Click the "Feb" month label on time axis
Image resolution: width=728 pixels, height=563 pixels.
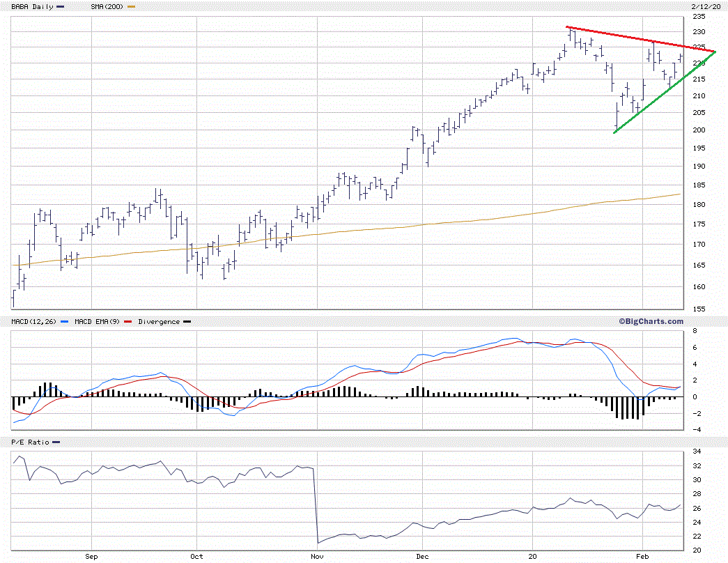642,557
